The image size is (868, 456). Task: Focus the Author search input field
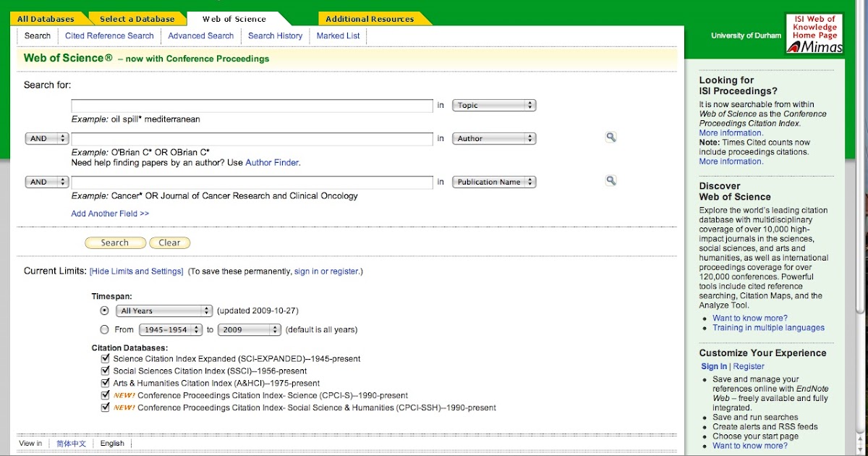coord(252,139)
